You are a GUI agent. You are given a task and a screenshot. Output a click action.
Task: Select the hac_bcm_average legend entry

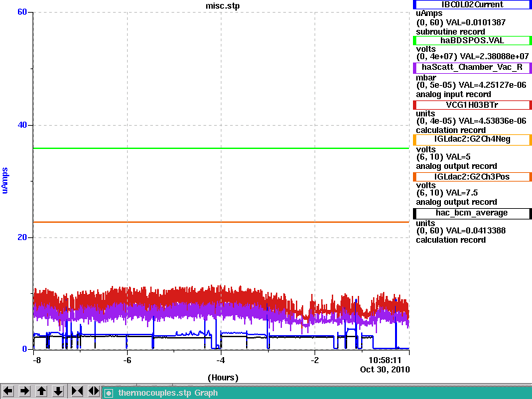pos(472,213)
